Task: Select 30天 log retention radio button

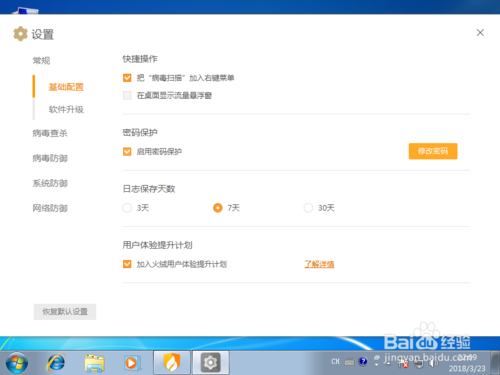Action: coord(308,208)
